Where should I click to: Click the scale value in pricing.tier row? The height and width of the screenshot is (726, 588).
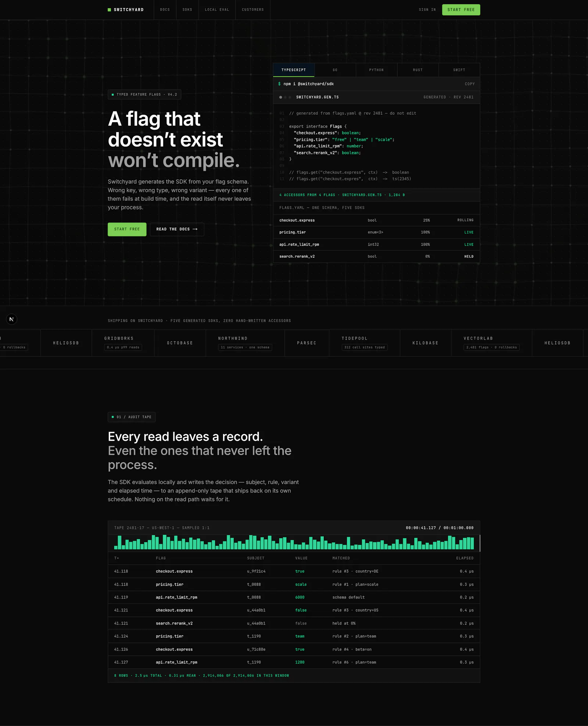[301, 584]
